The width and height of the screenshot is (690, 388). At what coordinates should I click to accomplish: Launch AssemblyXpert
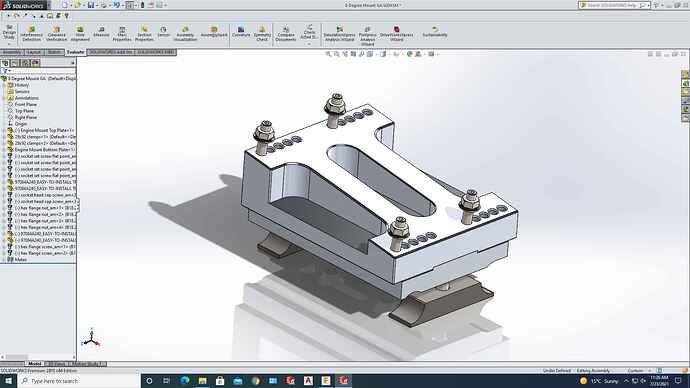click(x=214, y=32)
